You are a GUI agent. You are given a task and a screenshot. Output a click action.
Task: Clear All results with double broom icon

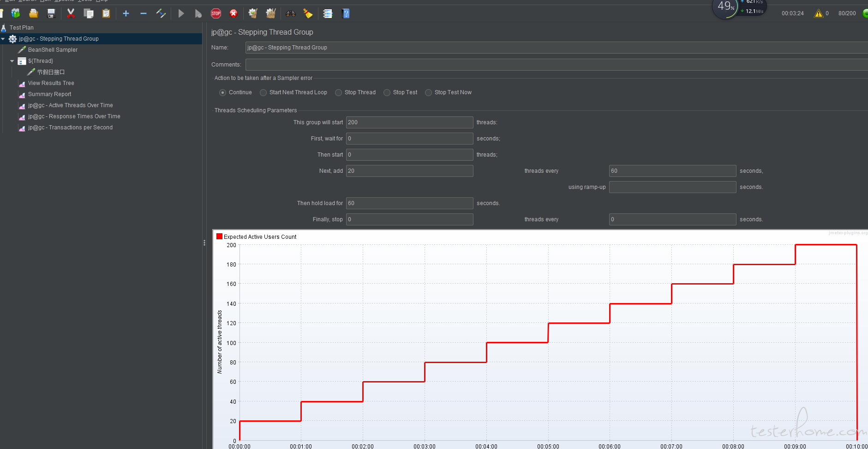point(271,13)
